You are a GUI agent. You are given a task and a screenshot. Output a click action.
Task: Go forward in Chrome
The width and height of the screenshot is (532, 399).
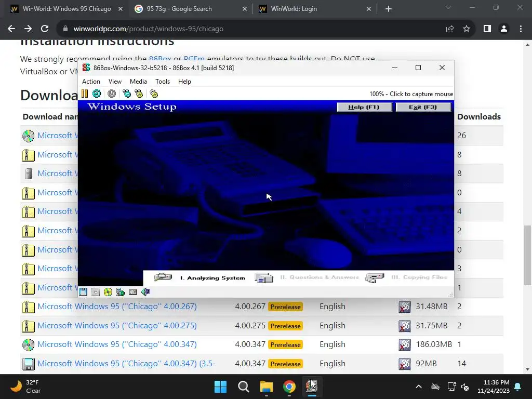click(x=28, y=29)
